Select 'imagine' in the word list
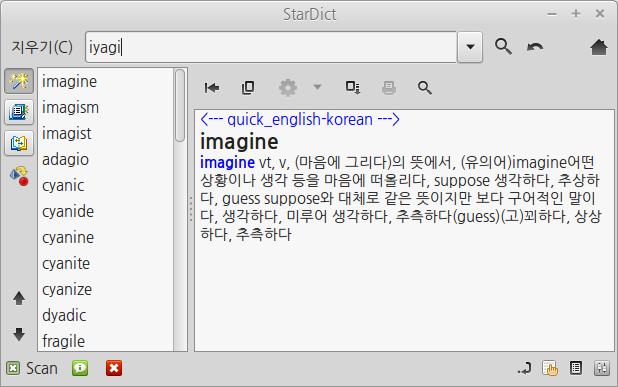The image size is (618, 387). pyautogui.click(x=106, y=82)
